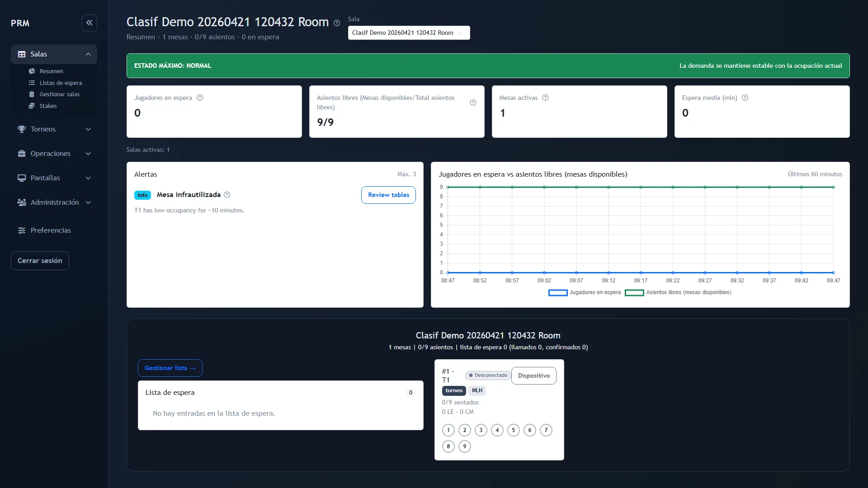Select seat 6 on table T1

(530, 430)
